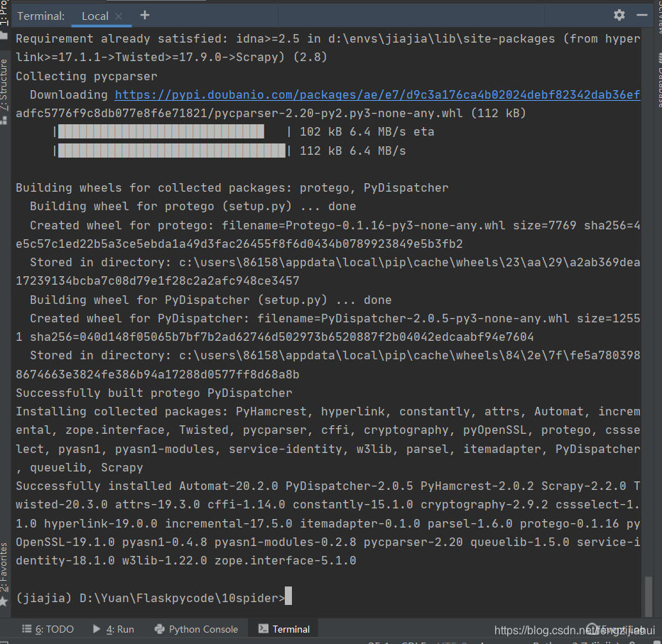Screen dimensions: 662x644
Task: Click 'Building wheel for PyDispatcher (setup.py)' line
Action: pyautogui.click(x=211, y=300)
